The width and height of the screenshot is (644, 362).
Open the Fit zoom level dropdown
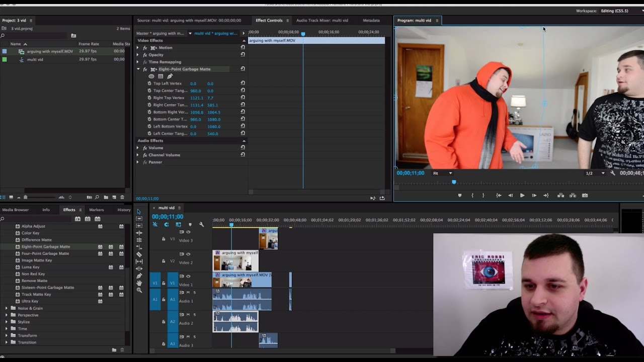coord(442,173)
